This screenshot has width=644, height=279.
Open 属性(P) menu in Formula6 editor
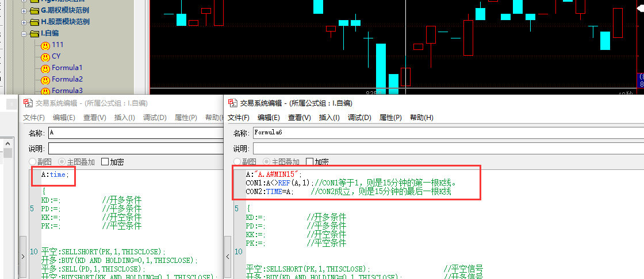[390, 118]
